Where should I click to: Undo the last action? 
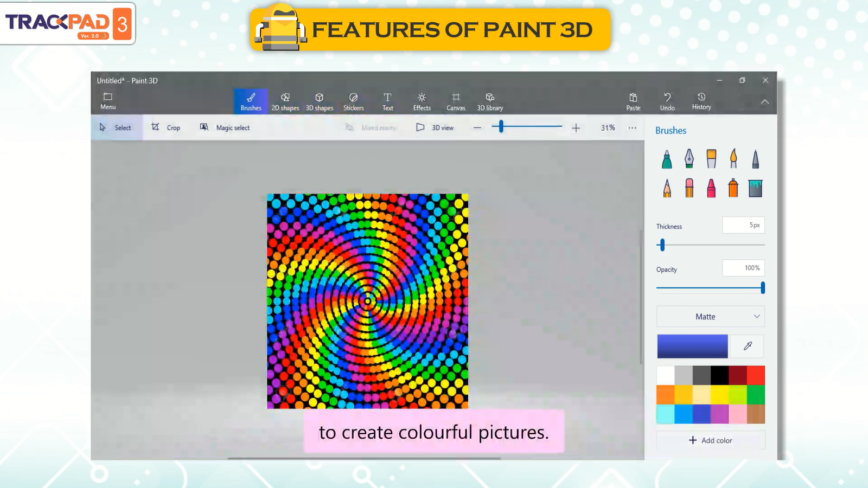pyautogui.click(x=667, y=101)
